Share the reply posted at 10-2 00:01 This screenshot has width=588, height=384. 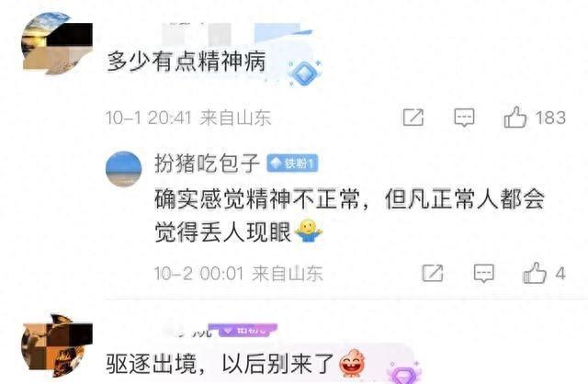(433, 273)
